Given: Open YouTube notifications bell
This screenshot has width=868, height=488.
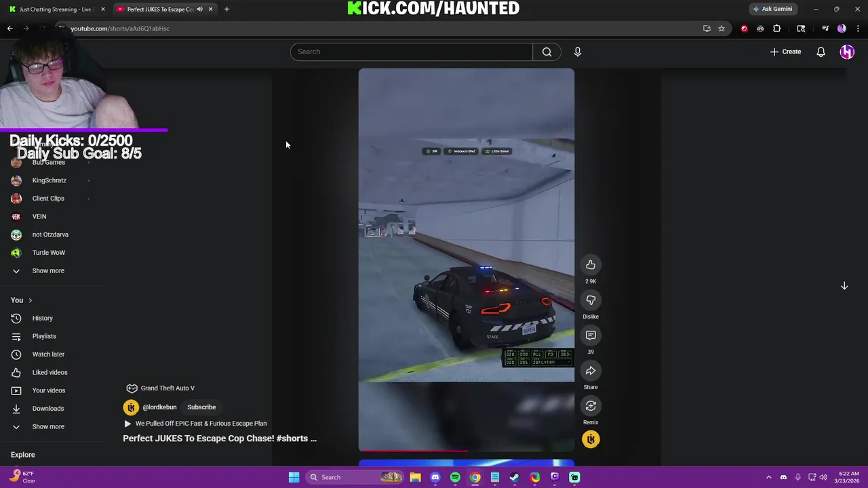Looking at the screenshot, I should pos(821,52).
